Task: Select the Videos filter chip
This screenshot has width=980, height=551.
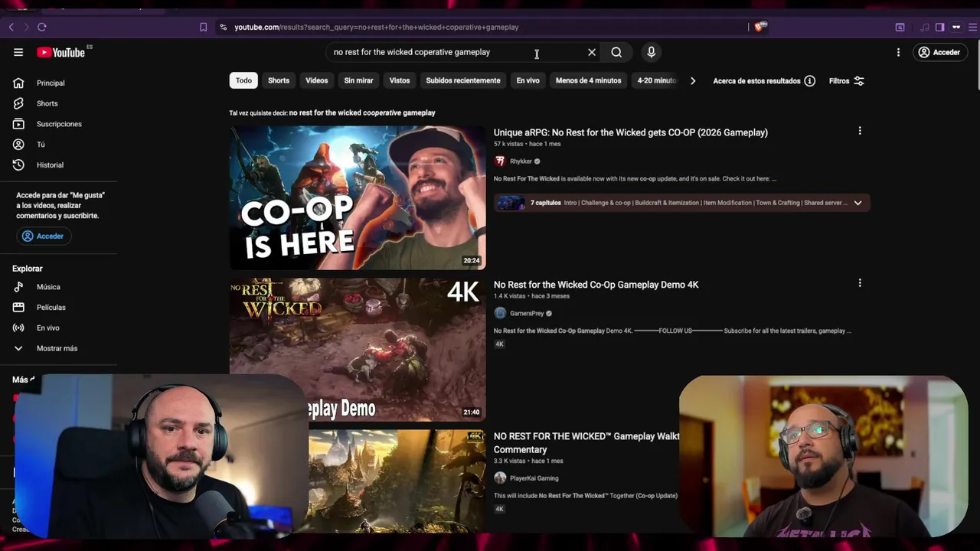Action: [316, 80]
